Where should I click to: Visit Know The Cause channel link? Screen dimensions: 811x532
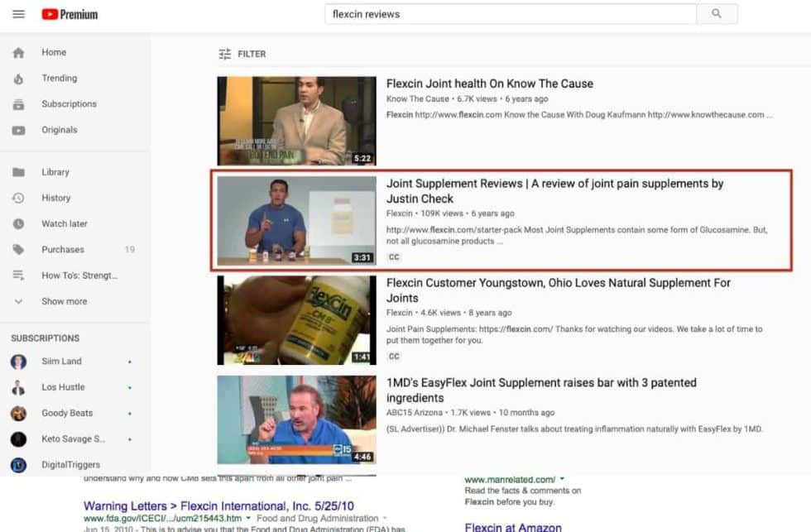click(x=418, y=98)
